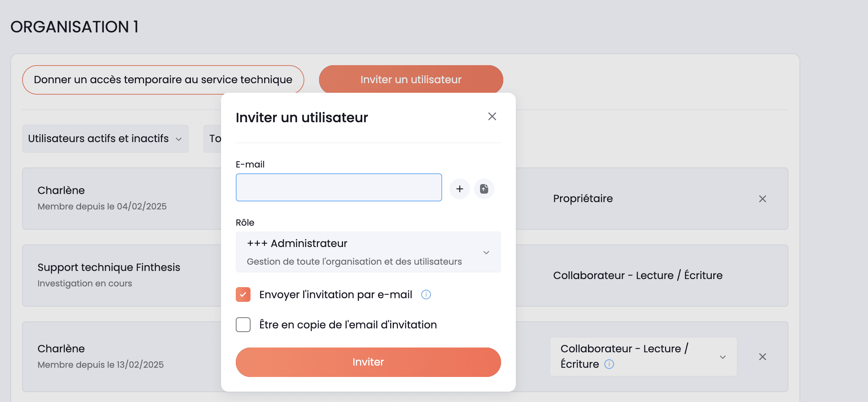Viewport: 868px width, 402px height.
Task: Expand Utilisateurs actifs et inactifs filter
Action: point(105,139)
